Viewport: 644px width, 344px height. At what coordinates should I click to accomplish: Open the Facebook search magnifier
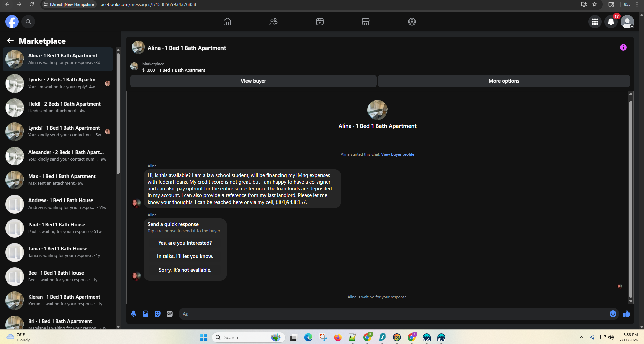pos(28,22)
